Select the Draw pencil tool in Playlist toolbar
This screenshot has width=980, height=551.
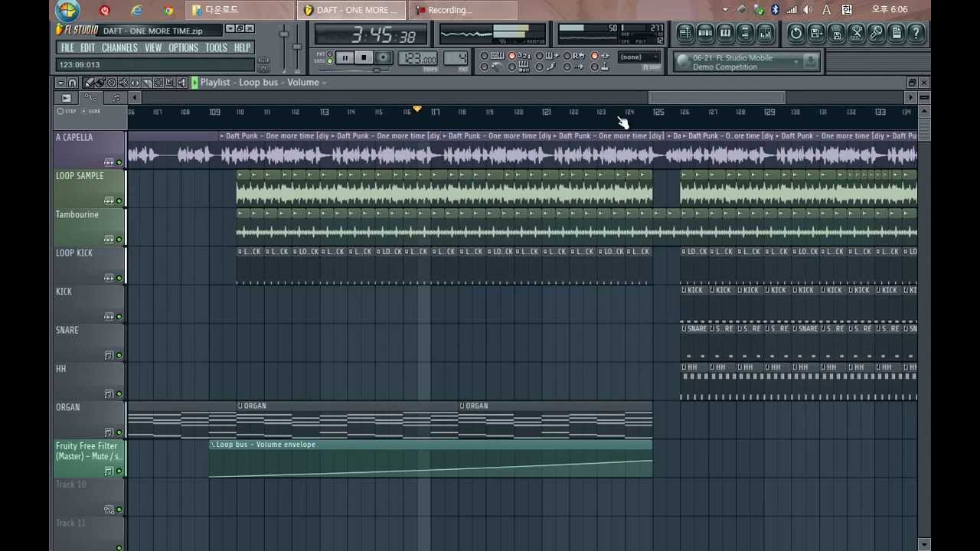click(89, 83)
